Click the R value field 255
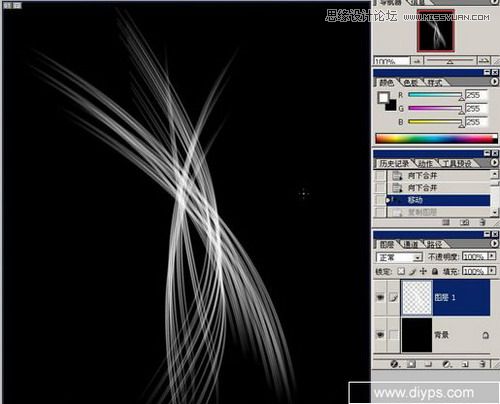Screen dimensions: 500x404 tap(477, 95)
